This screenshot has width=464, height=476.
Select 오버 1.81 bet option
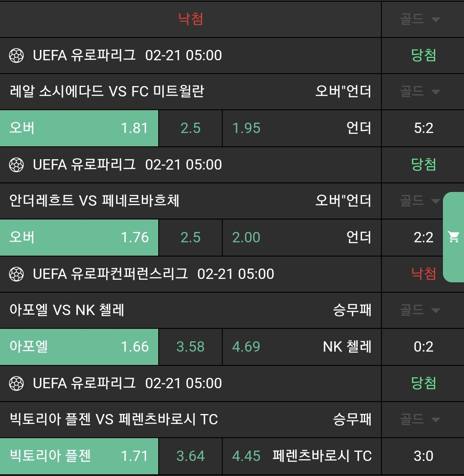click(79, 128)
